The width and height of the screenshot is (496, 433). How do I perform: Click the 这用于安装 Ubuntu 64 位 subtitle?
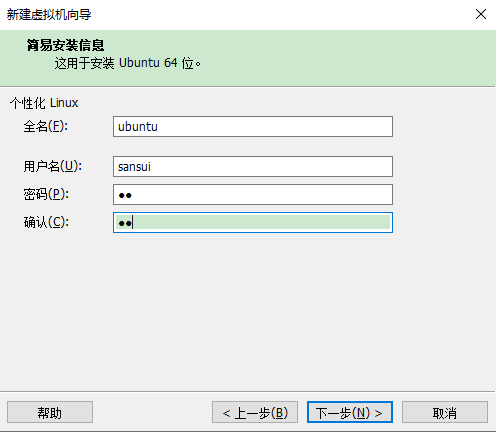(x=128, y=63)
